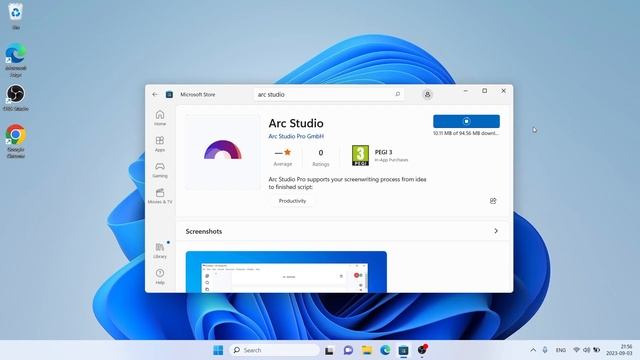Expand the Screenshots section chevron
The width and height of the screenshot is (640, 360).
coord(496,231)
